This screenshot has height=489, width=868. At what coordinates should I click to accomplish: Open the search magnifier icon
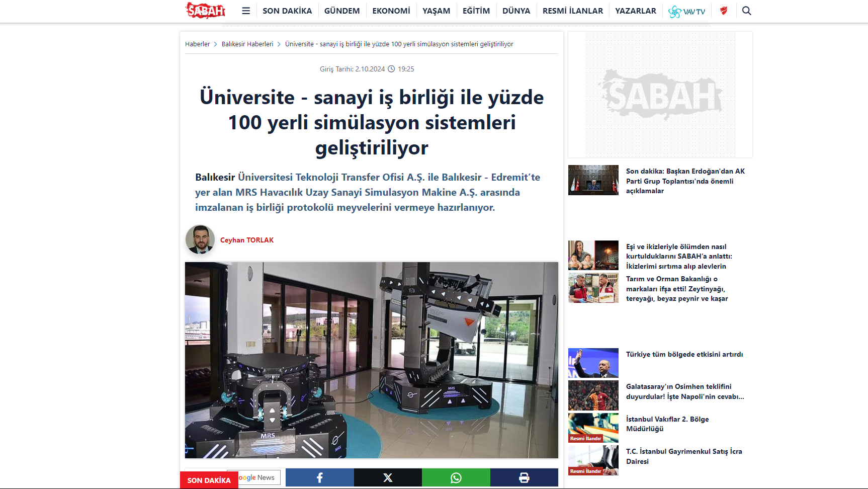coord(747,11)
